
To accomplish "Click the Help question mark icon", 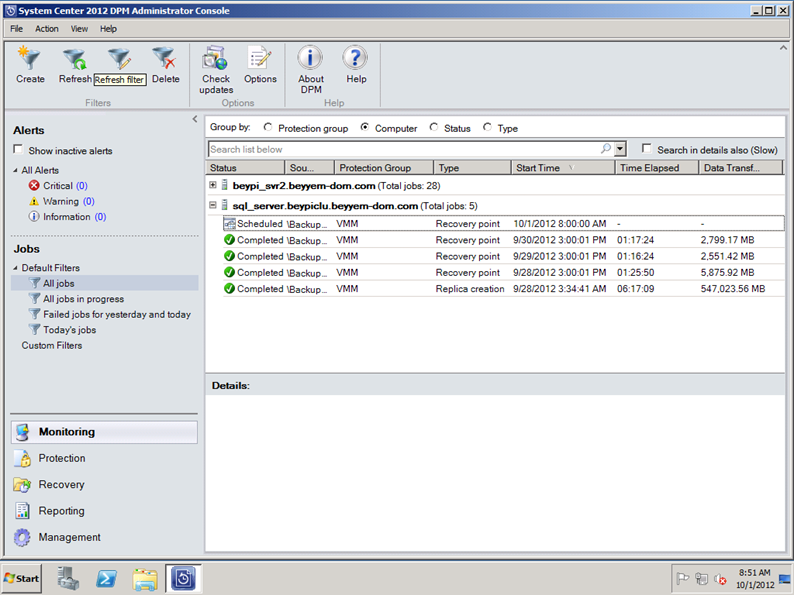I will click(355, 58).
